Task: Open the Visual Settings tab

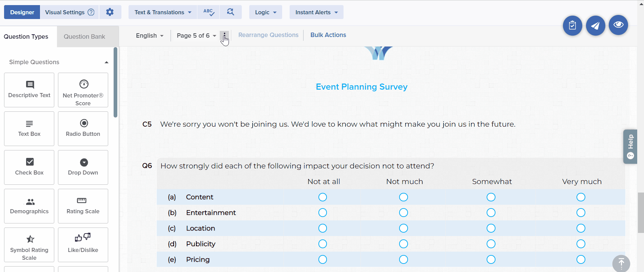Action: (x=69, y=12)
